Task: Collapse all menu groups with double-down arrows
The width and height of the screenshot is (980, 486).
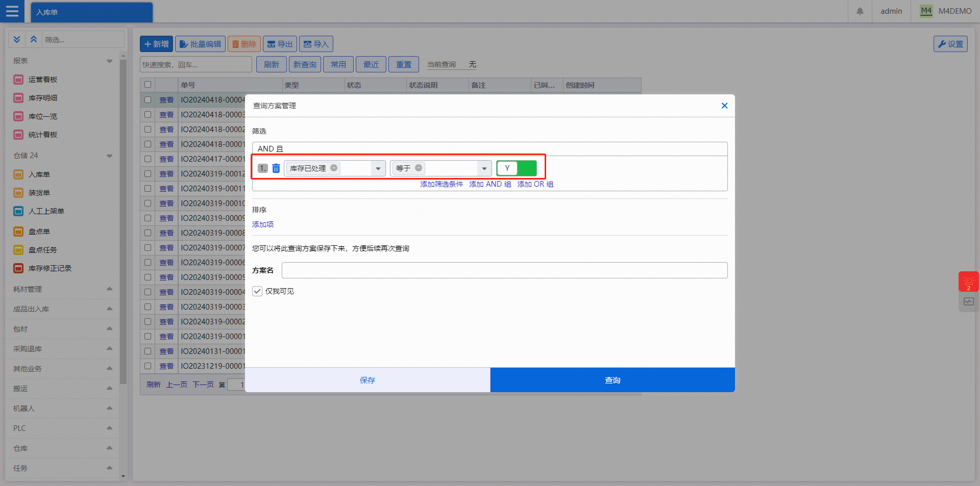Action: [x=17, y=39]
